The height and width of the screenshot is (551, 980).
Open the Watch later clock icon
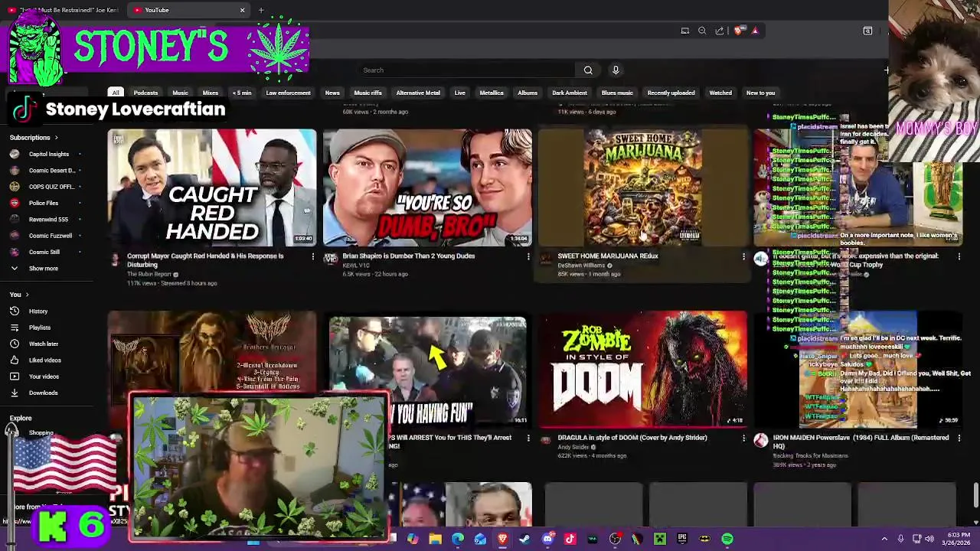tap(15, 344)
